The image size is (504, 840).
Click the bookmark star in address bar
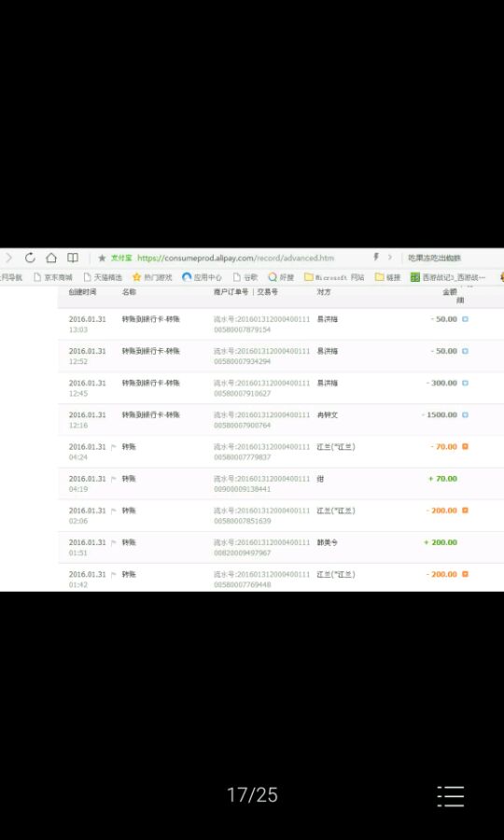(x=102, y=258)
